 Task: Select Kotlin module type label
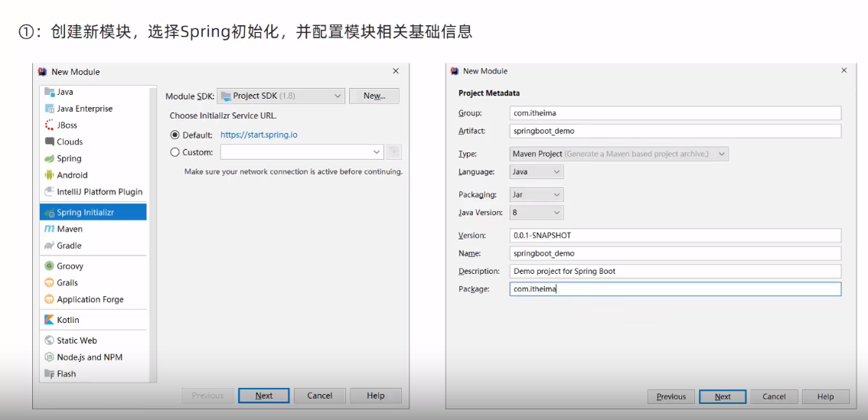[68, 320]
